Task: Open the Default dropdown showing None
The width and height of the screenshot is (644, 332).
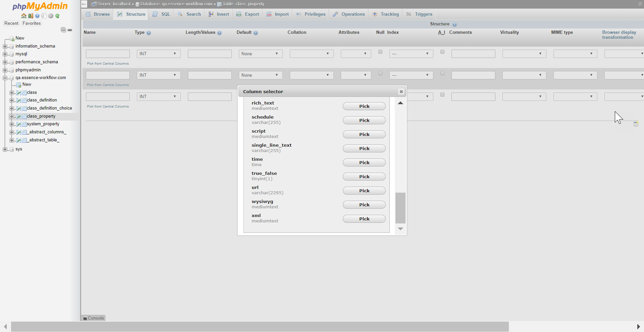Action: [x=261, y=54]
